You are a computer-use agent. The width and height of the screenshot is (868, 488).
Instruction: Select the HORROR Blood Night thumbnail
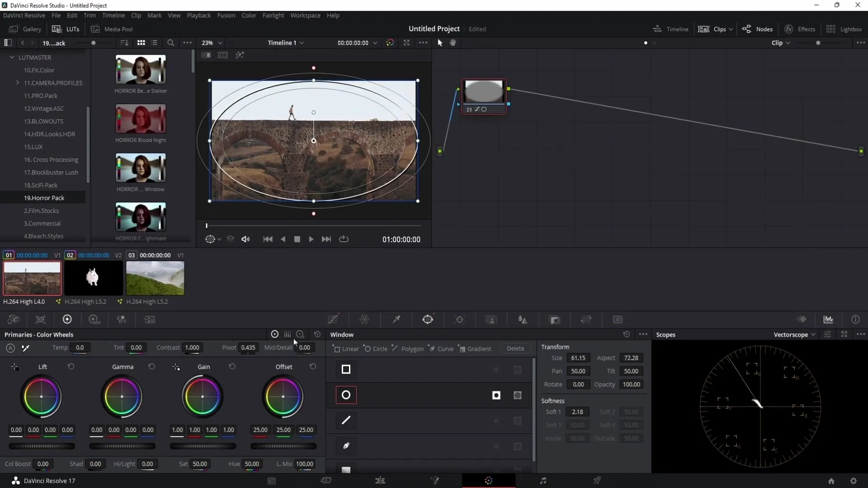point(141,118)
